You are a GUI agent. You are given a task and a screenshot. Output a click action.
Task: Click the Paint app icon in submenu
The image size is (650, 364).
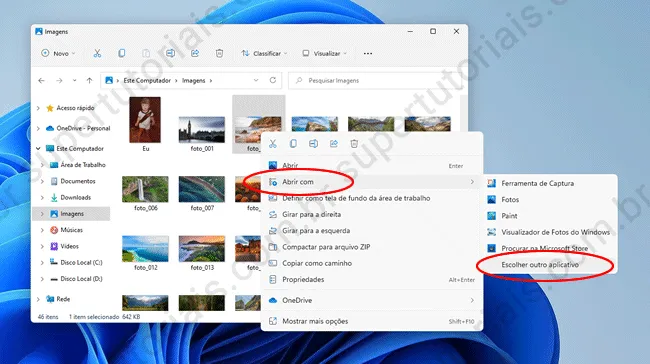click(492, 216)
